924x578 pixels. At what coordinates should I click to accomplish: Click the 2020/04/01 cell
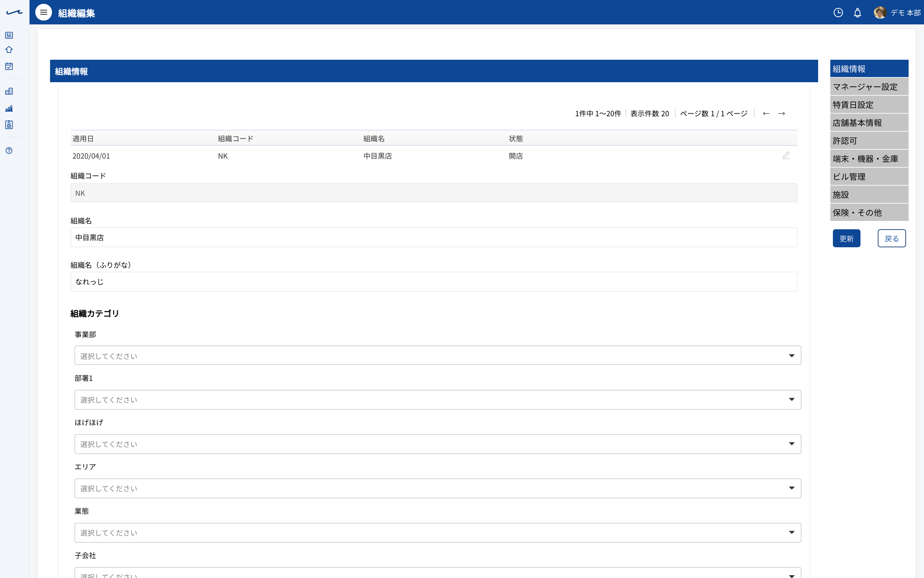[91, 156]
